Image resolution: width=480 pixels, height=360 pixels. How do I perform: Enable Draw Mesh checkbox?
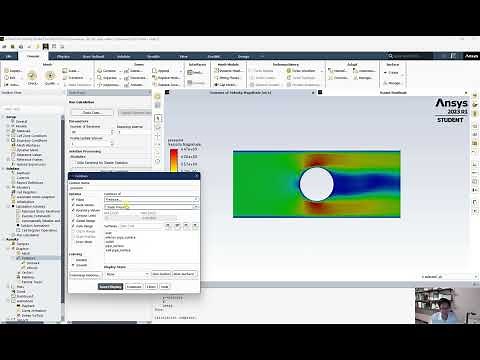(73, 242)
